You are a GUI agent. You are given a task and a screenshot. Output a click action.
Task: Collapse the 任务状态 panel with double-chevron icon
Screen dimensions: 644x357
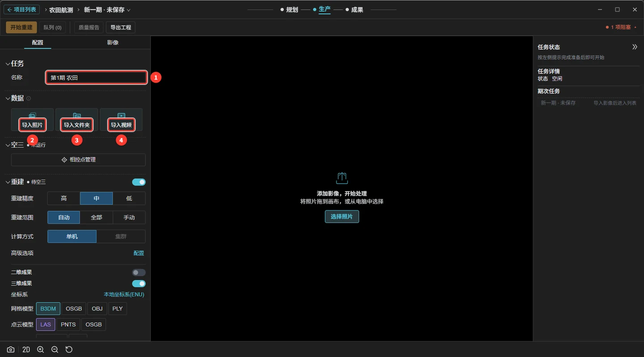(635, 47)
